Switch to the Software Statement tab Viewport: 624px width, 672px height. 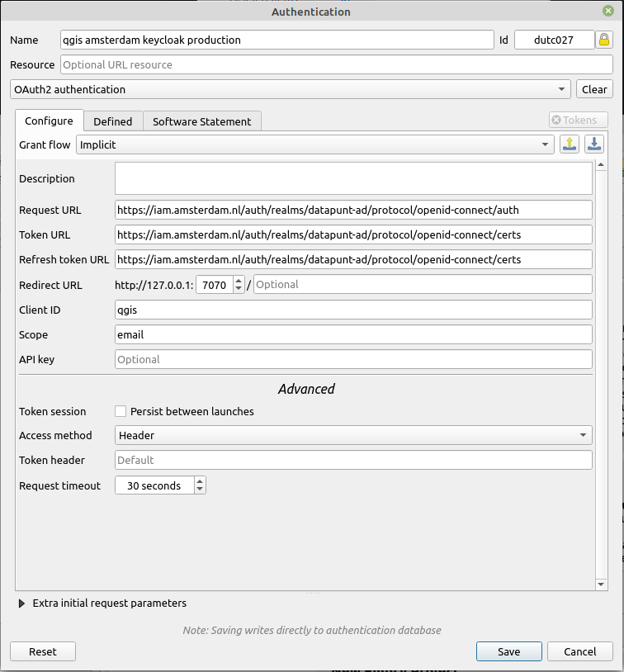click(201, 121)
